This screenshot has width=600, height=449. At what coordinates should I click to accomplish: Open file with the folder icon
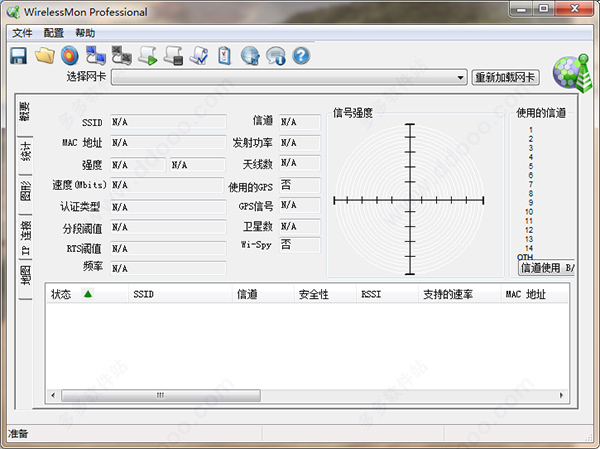click(44, 56)
